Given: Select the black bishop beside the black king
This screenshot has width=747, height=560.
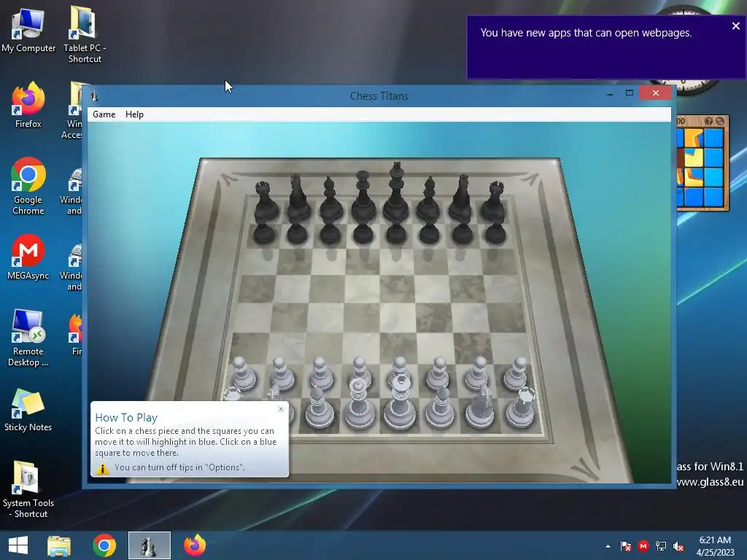Looking at the screenshot, I should pyautogui.click(x=429, y=200).
